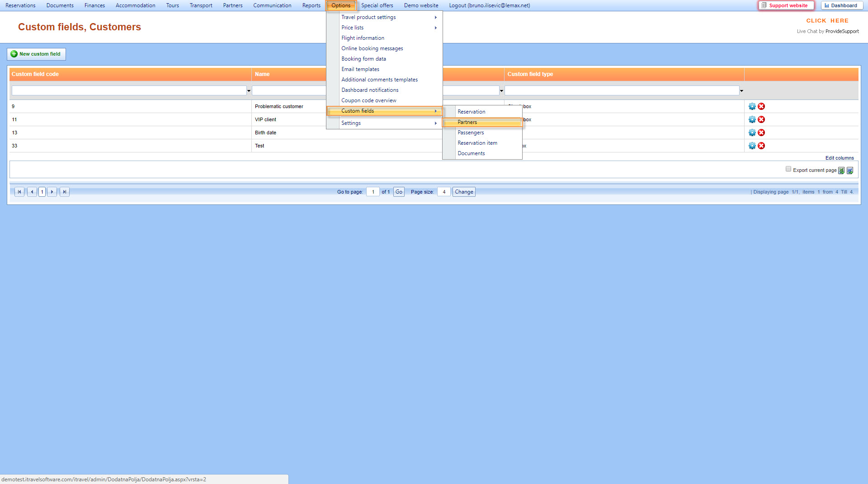Click the Go button in pager

(399, 192)
